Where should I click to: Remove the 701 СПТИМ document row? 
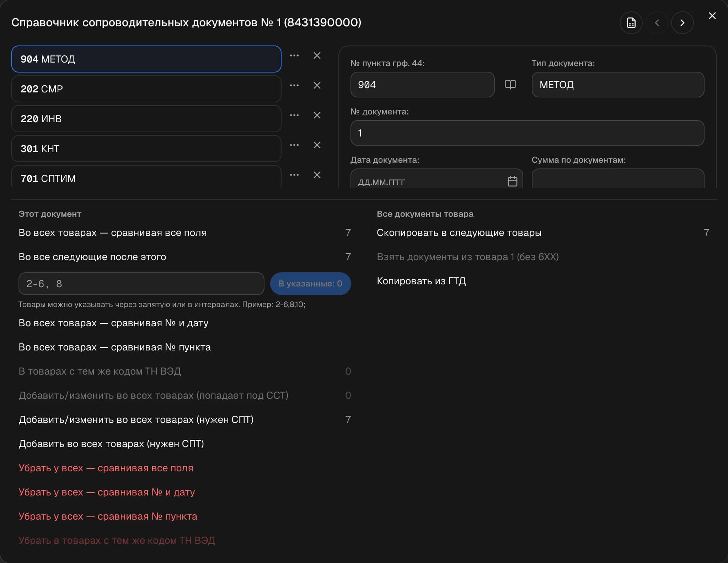click(x=317, y=175)
